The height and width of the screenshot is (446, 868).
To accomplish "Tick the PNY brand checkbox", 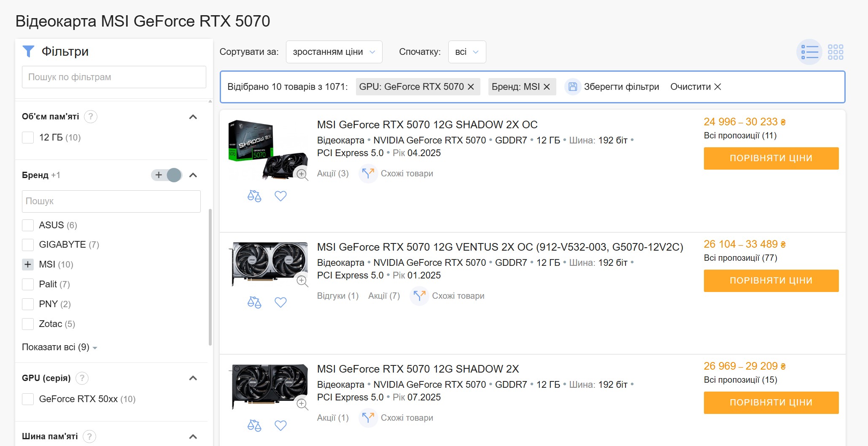I will (28, 304).
